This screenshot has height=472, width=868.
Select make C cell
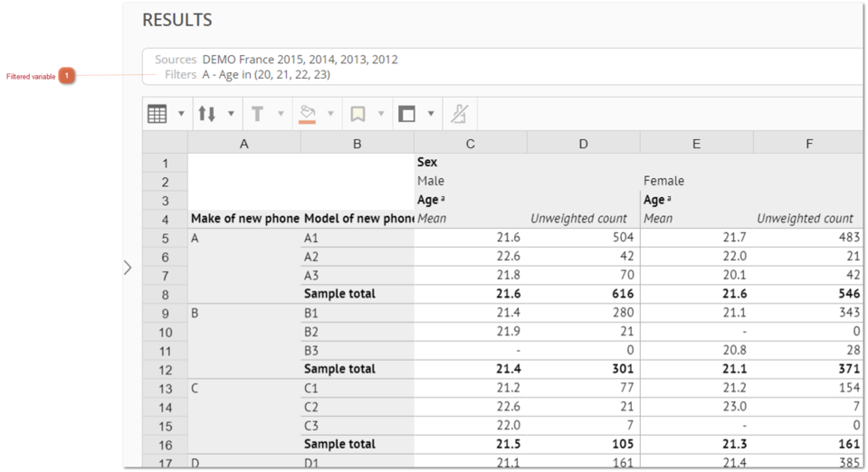(x=244, y=417)
